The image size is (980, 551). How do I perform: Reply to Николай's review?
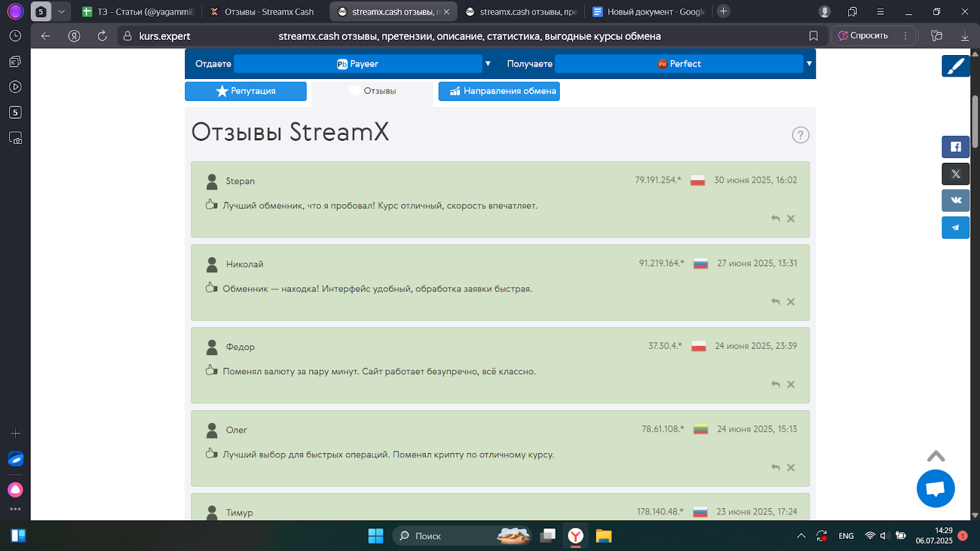[775, 302]
